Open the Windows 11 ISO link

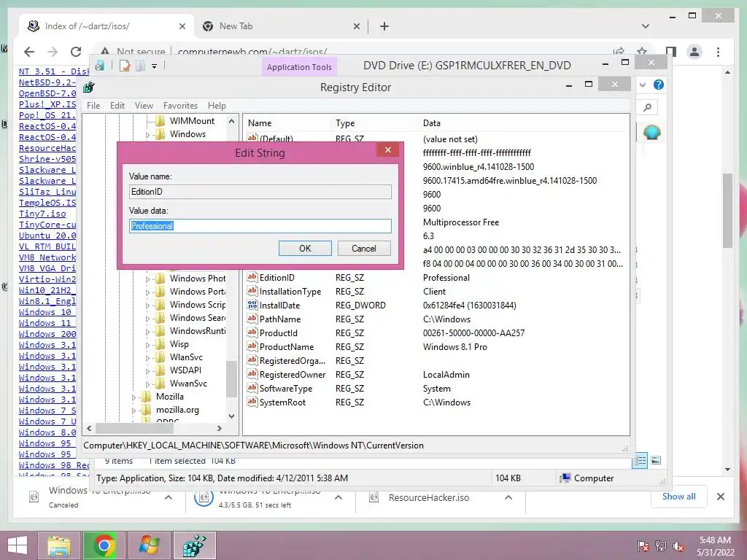[x=44, y=323]
